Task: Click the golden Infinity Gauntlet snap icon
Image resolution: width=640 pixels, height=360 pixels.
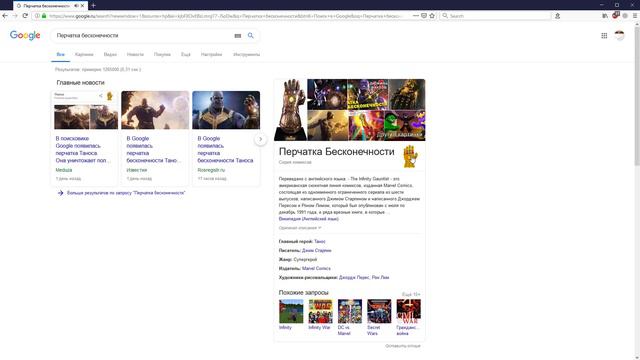Action: click(x=411, y=156)
